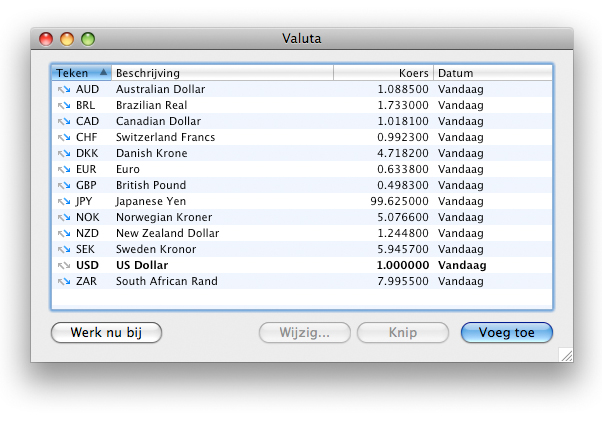Select the Norwegian Kroner description

[164, 217]
